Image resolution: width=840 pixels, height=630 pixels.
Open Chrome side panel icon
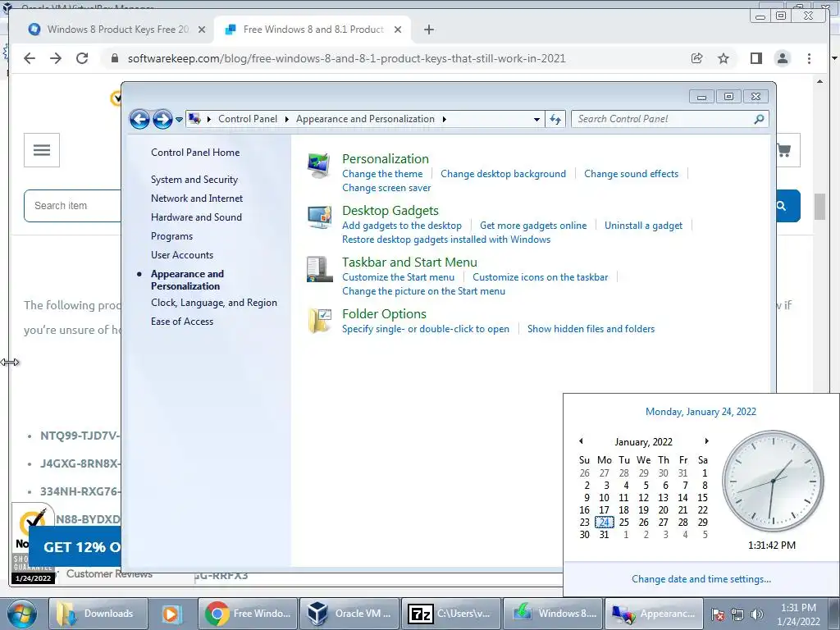point(756,58)
